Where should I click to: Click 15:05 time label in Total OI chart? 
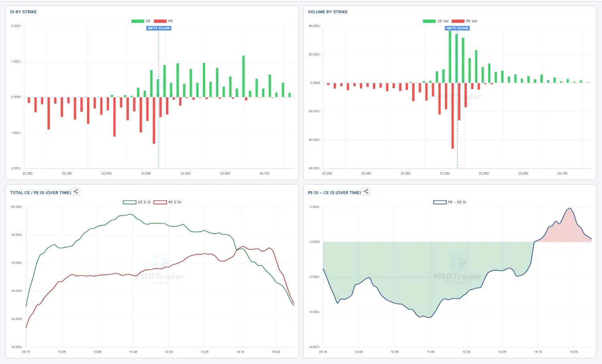coord(276,352)
